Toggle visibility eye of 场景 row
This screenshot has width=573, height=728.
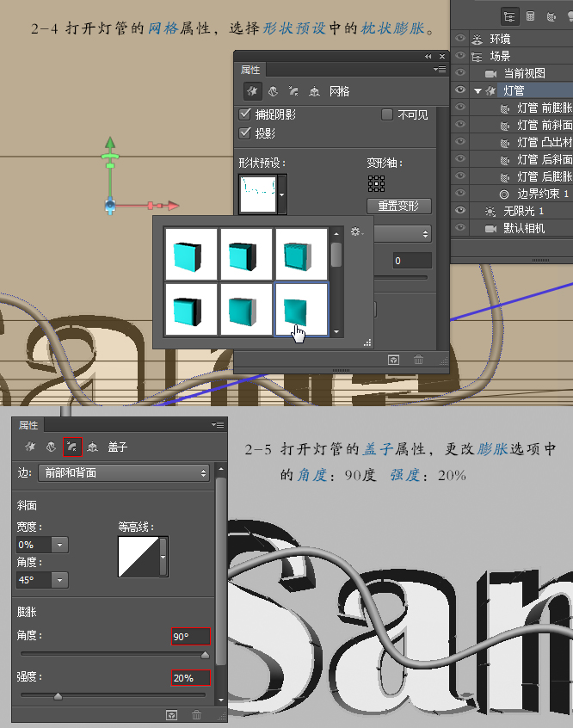[459, 55]
